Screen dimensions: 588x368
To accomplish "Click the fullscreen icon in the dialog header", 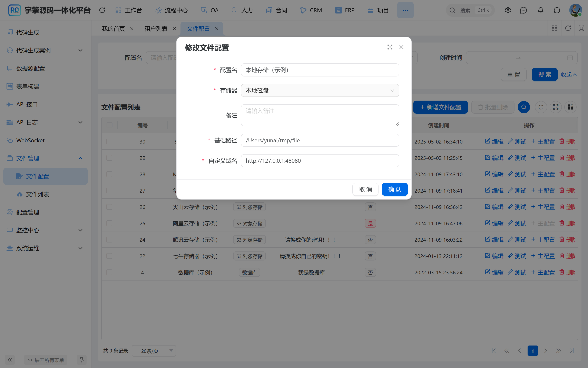I will 390,47.
